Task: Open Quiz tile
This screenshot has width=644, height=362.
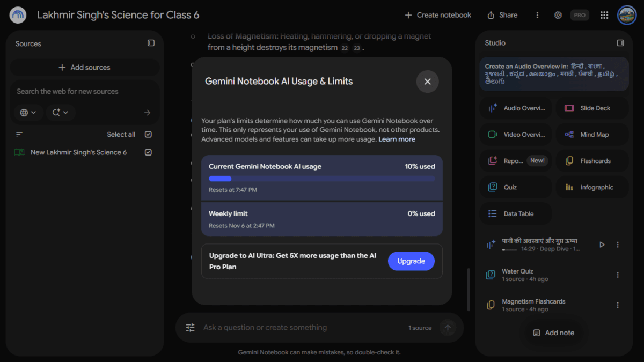Action: coord(516,187)
